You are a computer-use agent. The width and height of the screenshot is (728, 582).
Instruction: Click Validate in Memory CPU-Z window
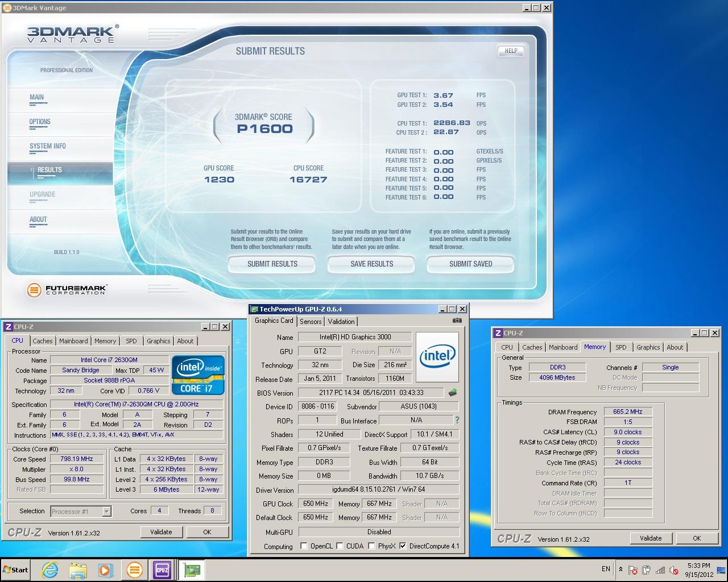click(x=651, y=538)
